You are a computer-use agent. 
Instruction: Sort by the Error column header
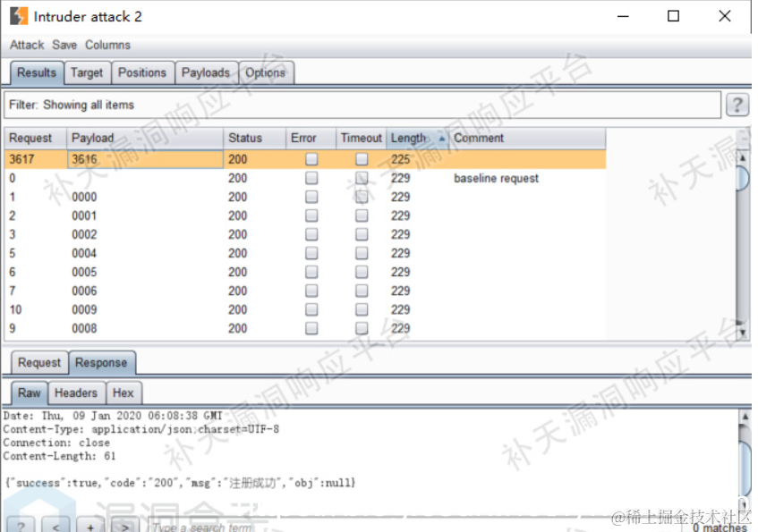click(311, 139)
